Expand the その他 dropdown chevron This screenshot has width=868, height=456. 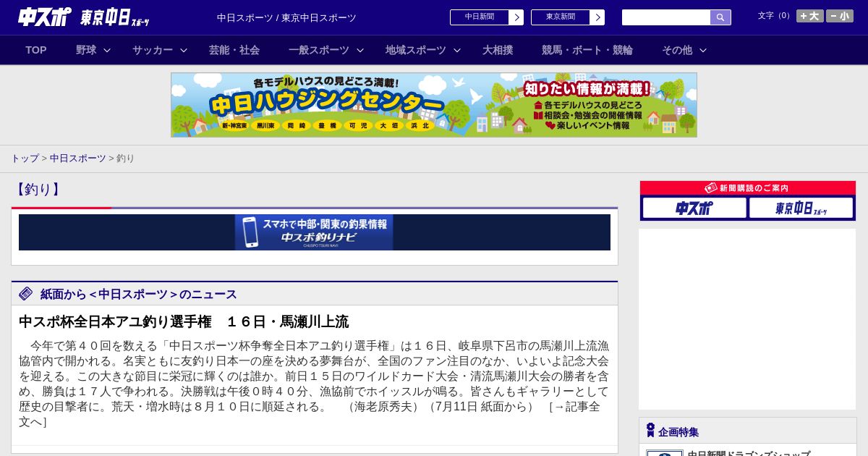point(703,50)
